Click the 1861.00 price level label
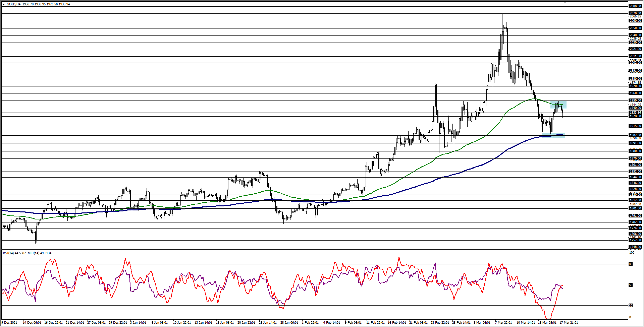This screenshot has width=644, height=327. pos(635,165)
